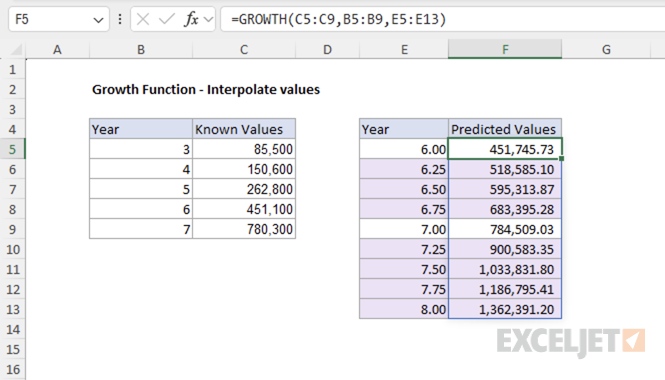Select the year cell containing 4
This screenshot has width=665, height=380.
point(141,169)
